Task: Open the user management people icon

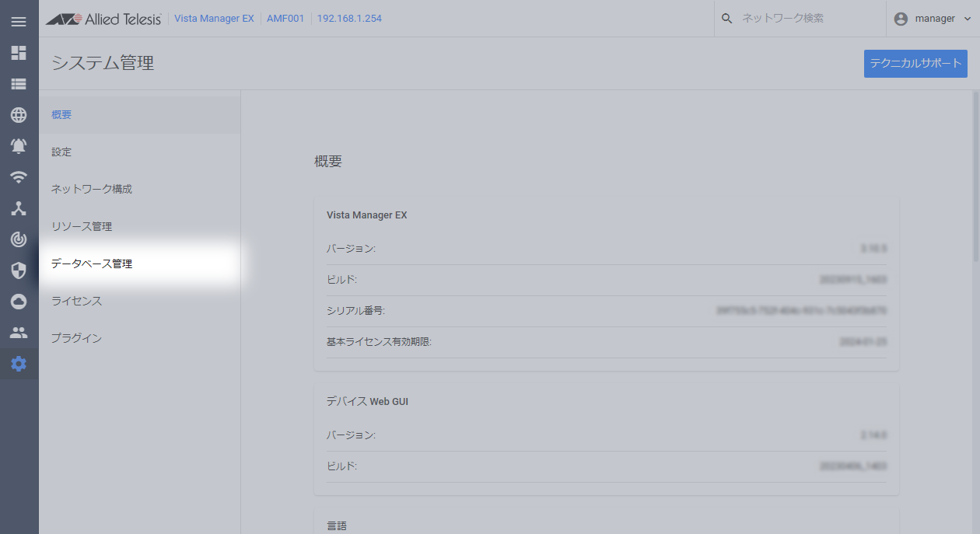Action: pyautogui.click(x=19, y=333)
